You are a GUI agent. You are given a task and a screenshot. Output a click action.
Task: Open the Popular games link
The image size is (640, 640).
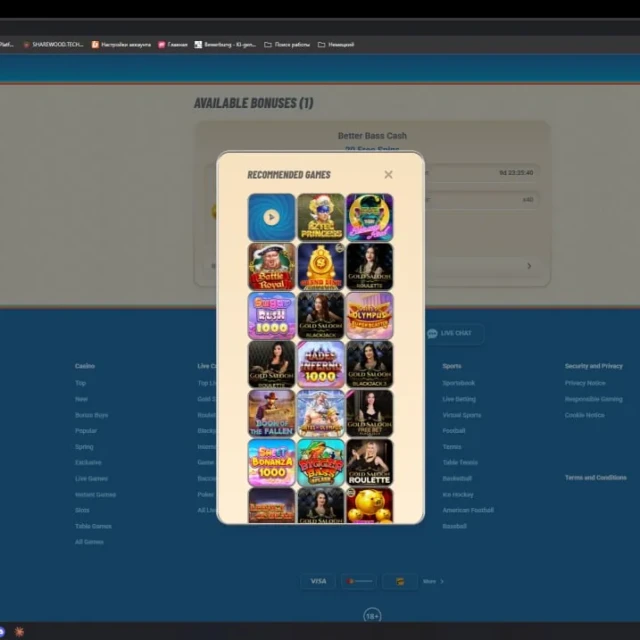coord(86,431)
